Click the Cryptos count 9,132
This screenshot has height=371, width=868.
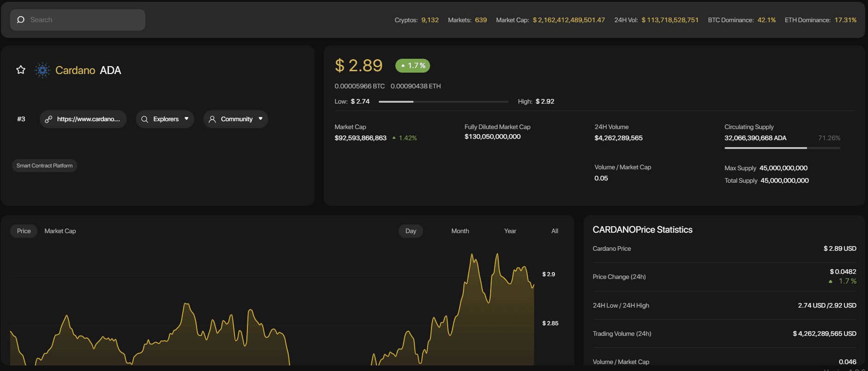pos(430,20)
